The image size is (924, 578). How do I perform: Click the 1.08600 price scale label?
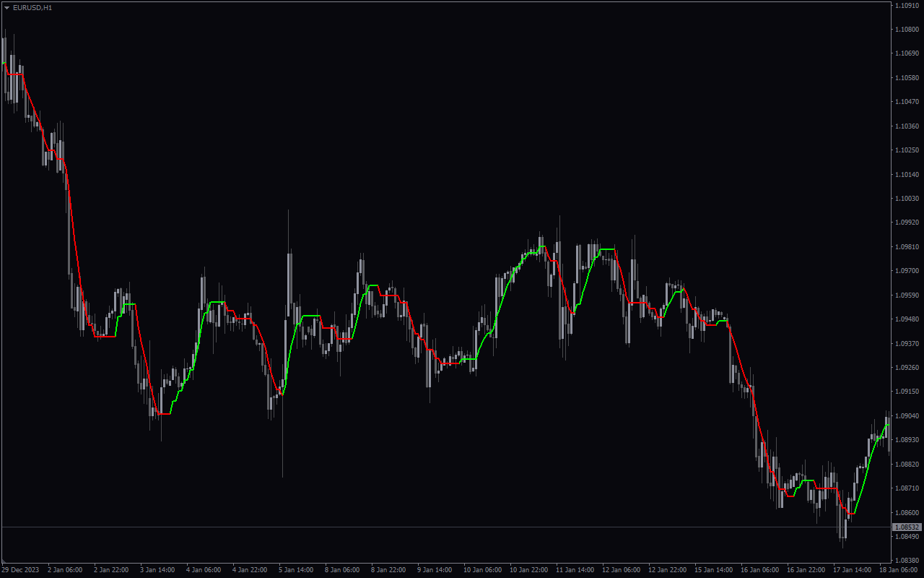[x=907, y=513]
